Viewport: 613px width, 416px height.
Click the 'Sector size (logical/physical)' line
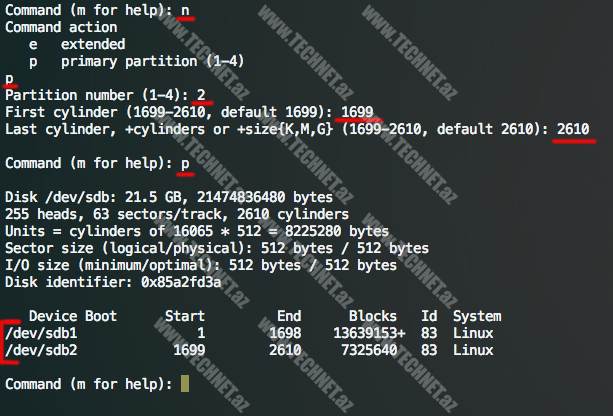(x=216, y=248)
